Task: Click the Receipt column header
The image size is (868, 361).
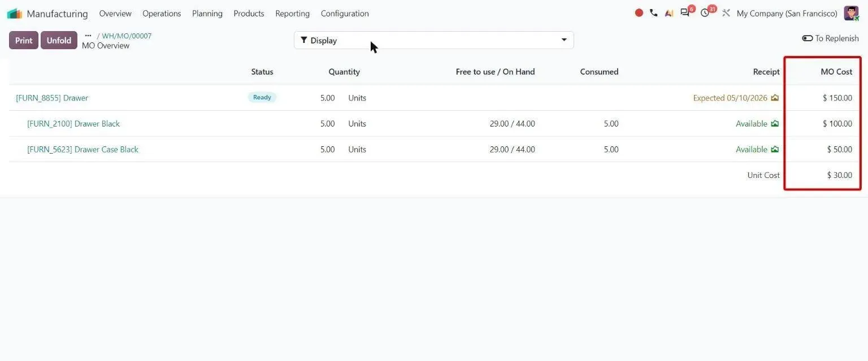Action: point(766,72)
